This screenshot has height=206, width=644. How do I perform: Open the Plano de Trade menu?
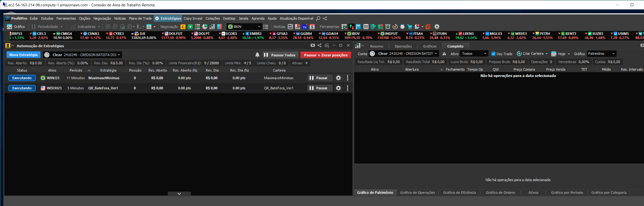(140, 18)
